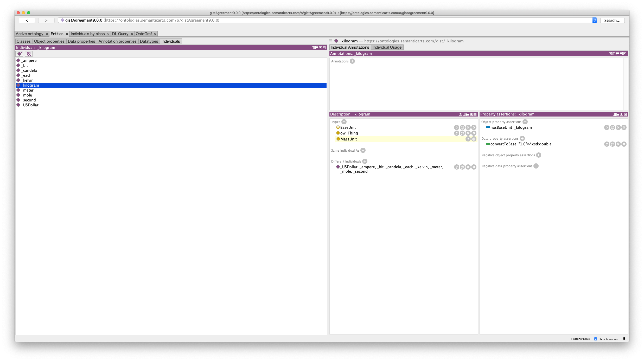Click the annotate icon next to MassUnit type
This screenshot has width=644, height=361.
(x=474, y=139)
